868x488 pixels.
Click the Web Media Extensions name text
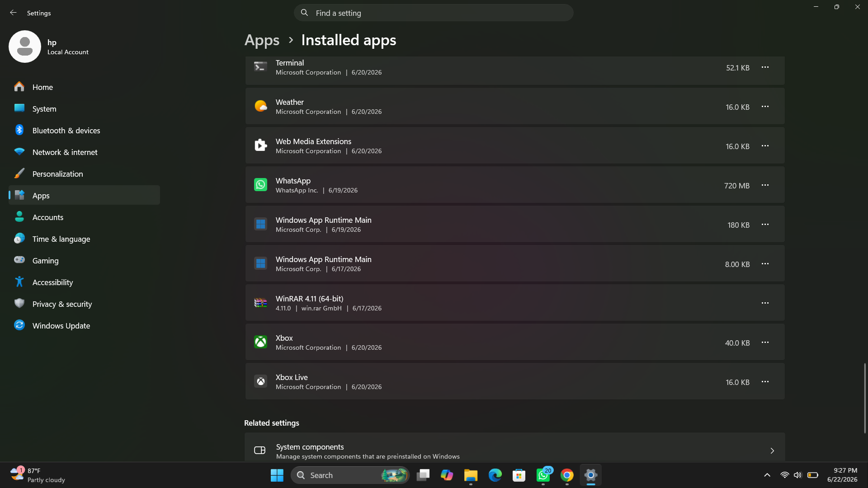[x=313, y=141]
